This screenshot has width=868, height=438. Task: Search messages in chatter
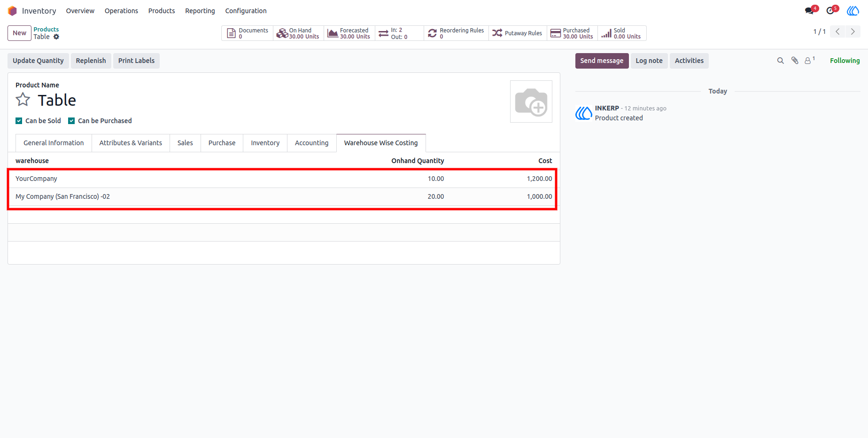tap(780, 61)
